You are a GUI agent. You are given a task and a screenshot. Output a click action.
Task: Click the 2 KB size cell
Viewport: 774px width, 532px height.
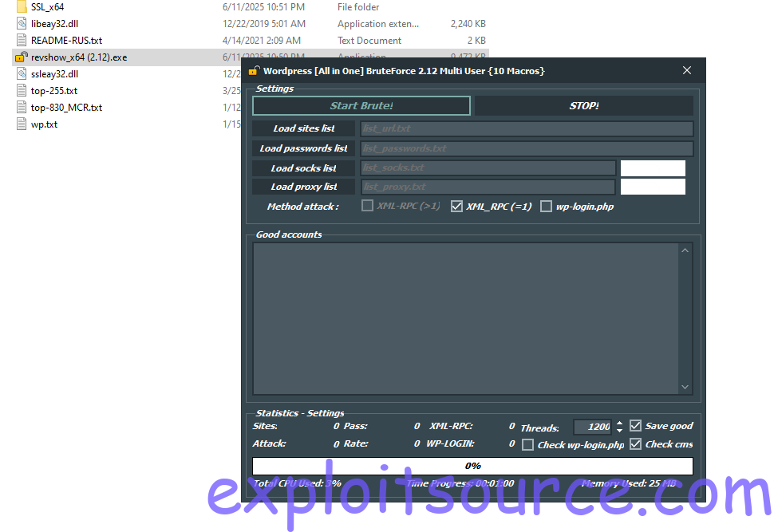click(476, 41)
